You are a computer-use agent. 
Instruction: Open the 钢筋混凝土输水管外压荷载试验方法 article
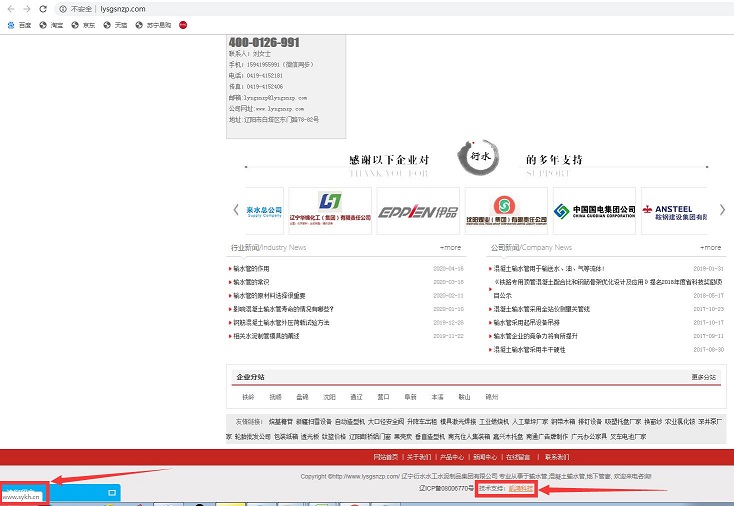[x=281, y=323]
